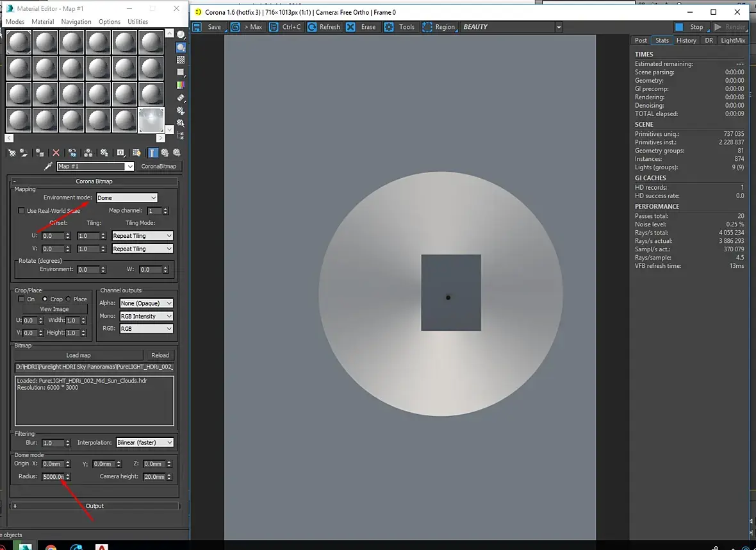
Task: Click the Put to Library icon
Action: tap(104, 153)
